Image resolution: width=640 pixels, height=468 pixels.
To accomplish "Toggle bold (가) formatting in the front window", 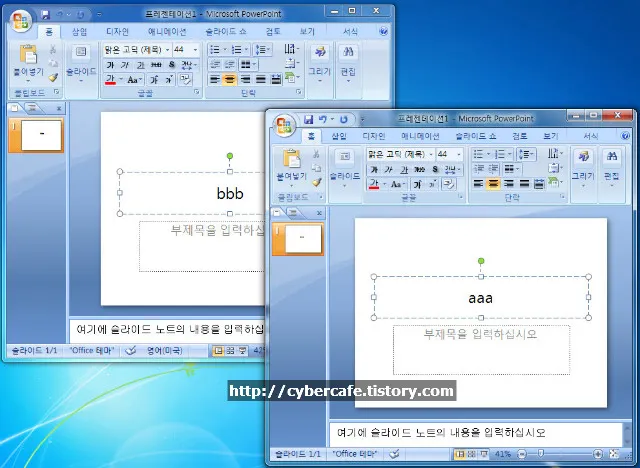I will point(373,170).
